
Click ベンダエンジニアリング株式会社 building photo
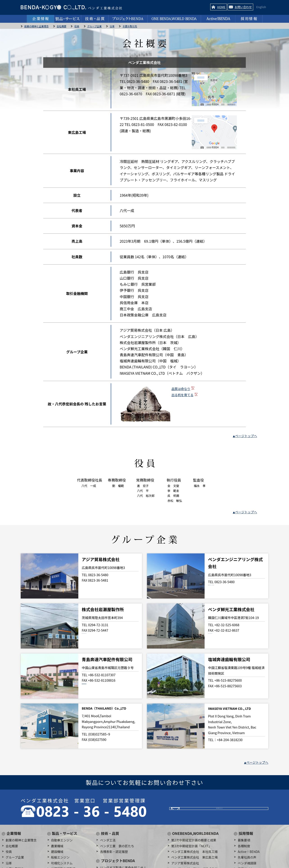click(x=176, y=576)
